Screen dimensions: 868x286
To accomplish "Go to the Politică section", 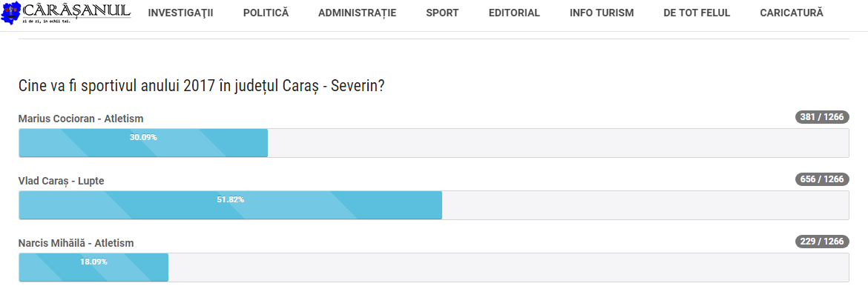I will tap(266, 13).
